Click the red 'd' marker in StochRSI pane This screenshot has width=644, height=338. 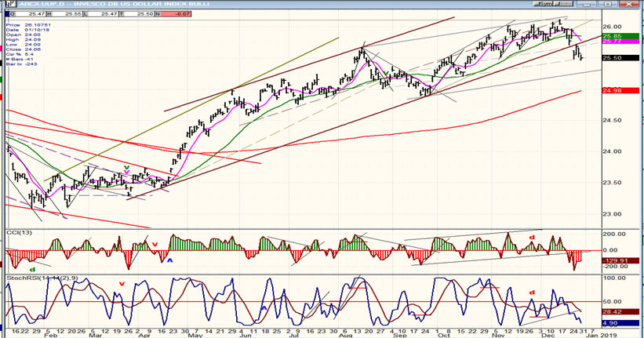pos(532,293)
